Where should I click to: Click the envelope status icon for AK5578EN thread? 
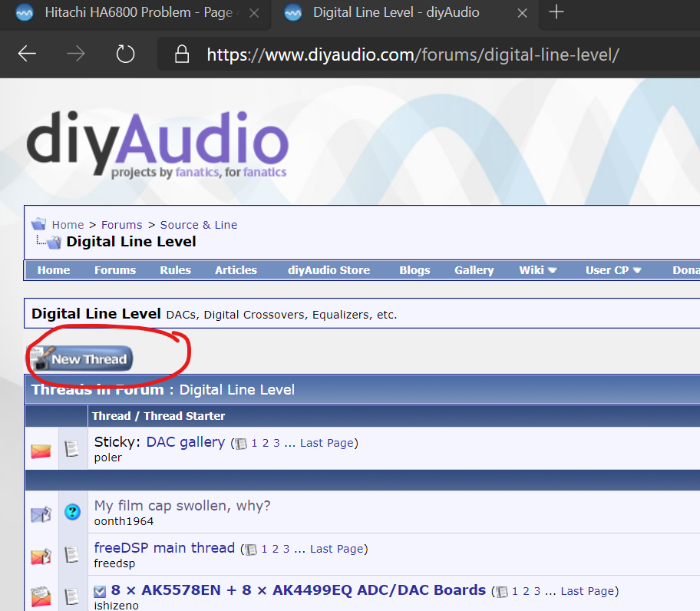click(x=41, y=597)
